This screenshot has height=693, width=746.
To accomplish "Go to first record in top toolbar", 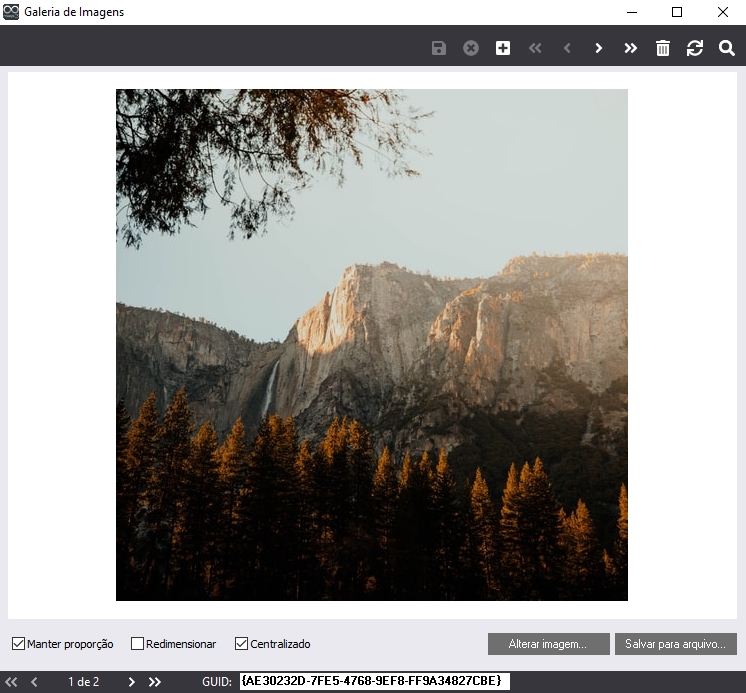I will click(x=535, y=48).
